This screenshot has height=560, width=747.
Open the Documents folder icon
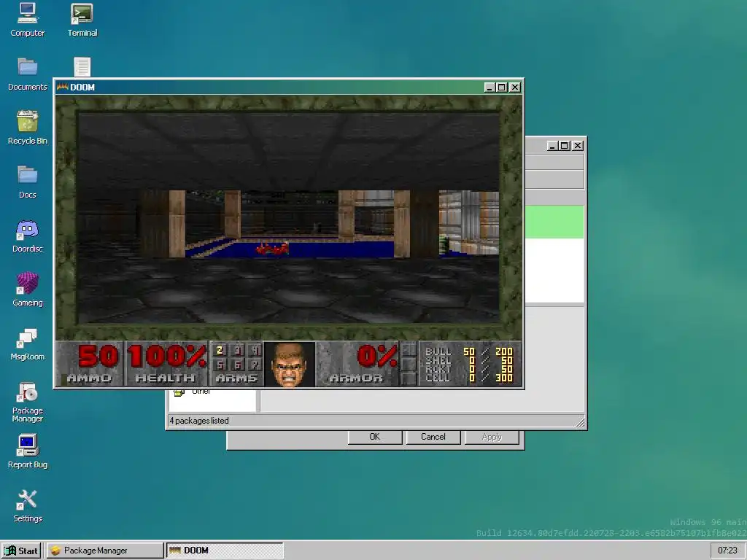[27, 74]
